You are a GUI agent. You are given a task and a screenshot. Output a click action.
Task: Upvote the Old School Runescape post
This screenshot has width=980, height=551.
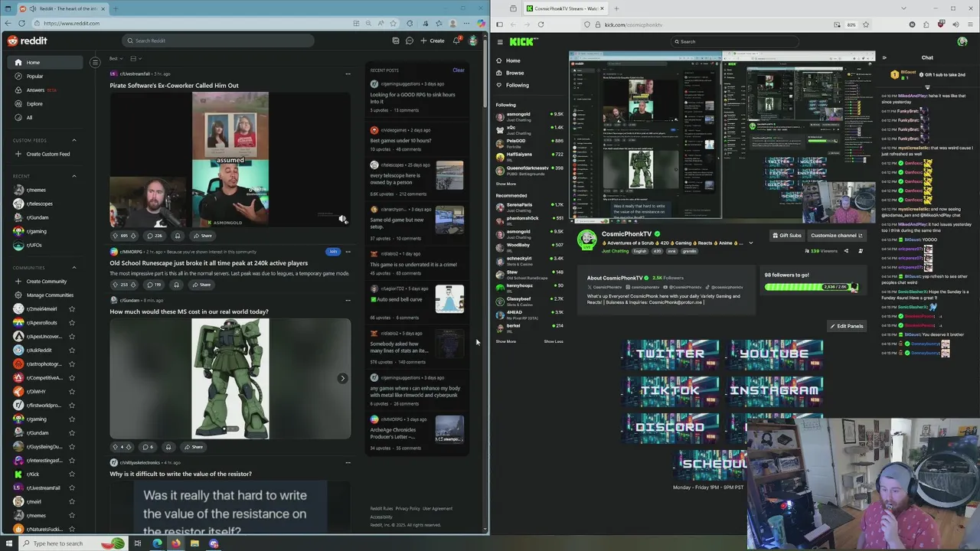coord(115,285)
